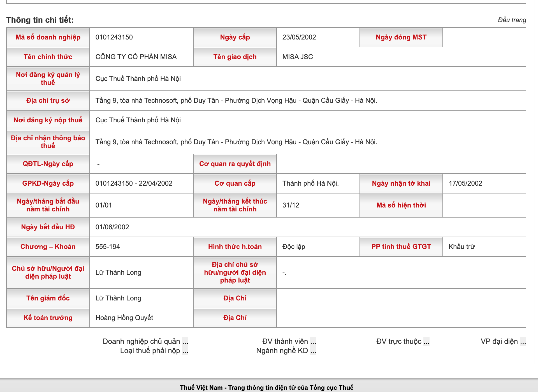Click the Mã số hiện thời label
Screen dimensions: 538x392
coord(401,205)
